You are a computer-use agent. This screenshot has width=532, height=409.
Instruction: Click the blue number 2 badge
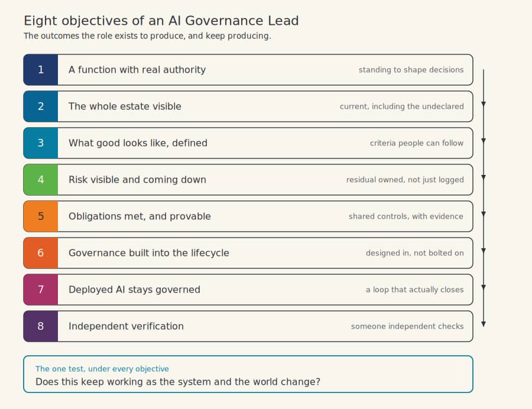41,106
